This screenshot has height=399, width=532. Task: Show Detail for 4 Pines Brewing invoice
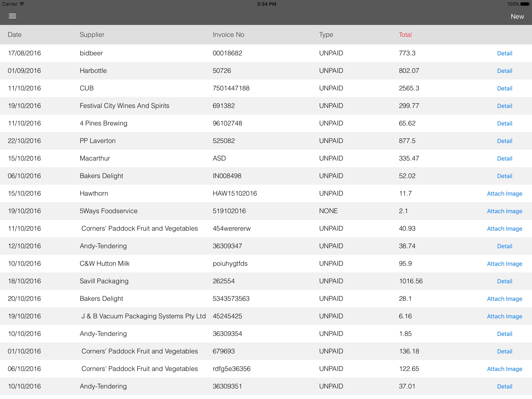point(504,124)
